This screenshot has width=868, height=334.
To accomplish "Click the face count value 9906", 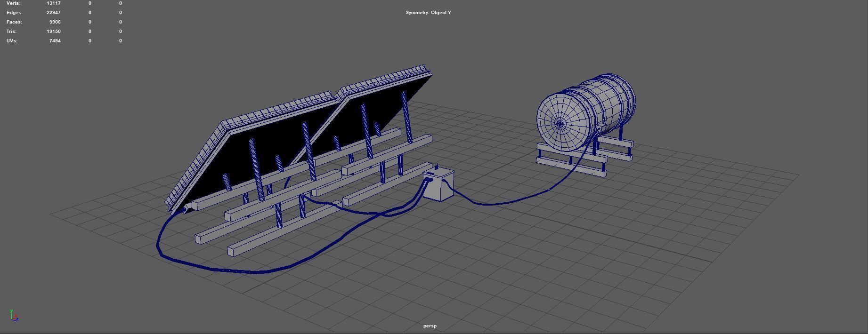I will [55, 22].
